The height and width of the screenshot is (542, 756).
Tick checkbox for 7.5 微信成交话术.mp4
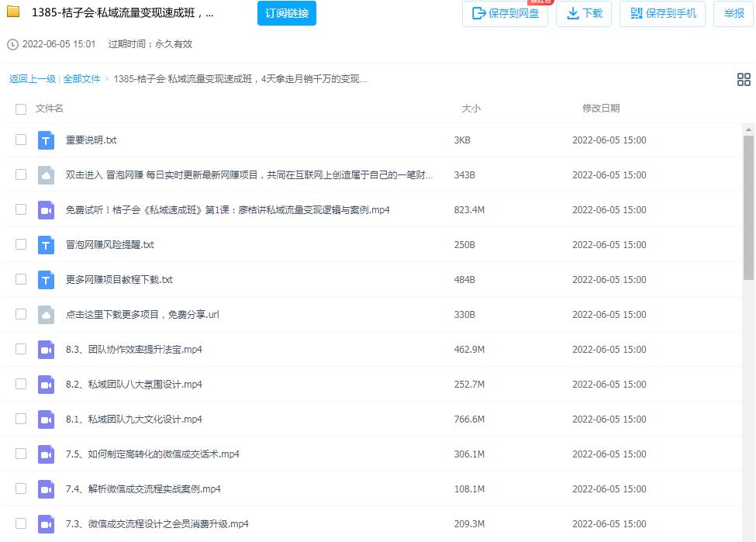21,454
